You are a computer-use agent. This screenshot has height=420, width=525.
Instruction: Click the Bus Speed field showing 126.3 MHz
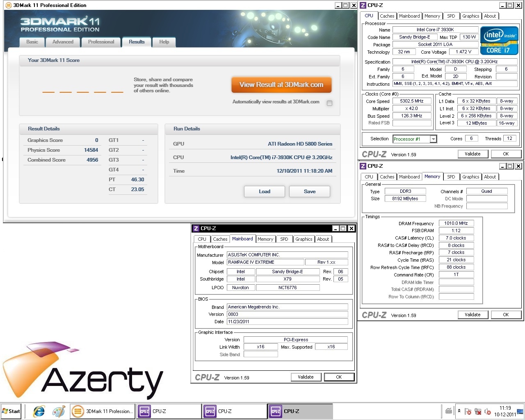click(x=412, y=116)
